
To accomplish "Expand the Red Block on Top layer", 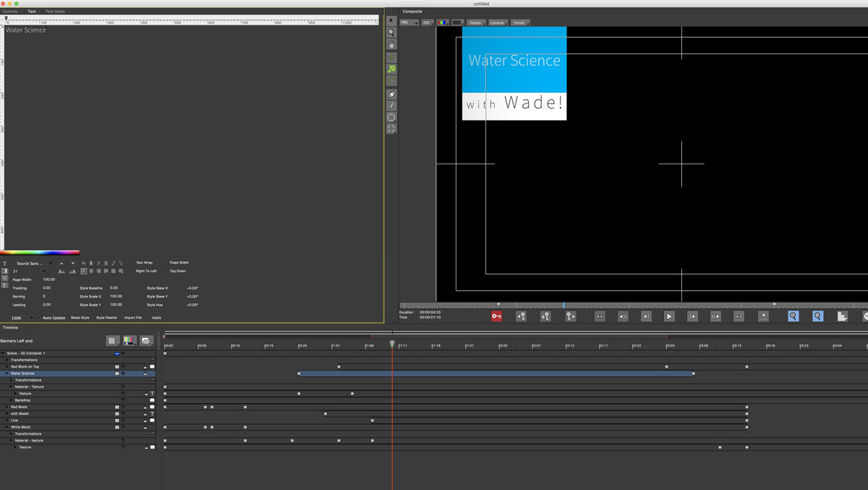I will point(7,366).
